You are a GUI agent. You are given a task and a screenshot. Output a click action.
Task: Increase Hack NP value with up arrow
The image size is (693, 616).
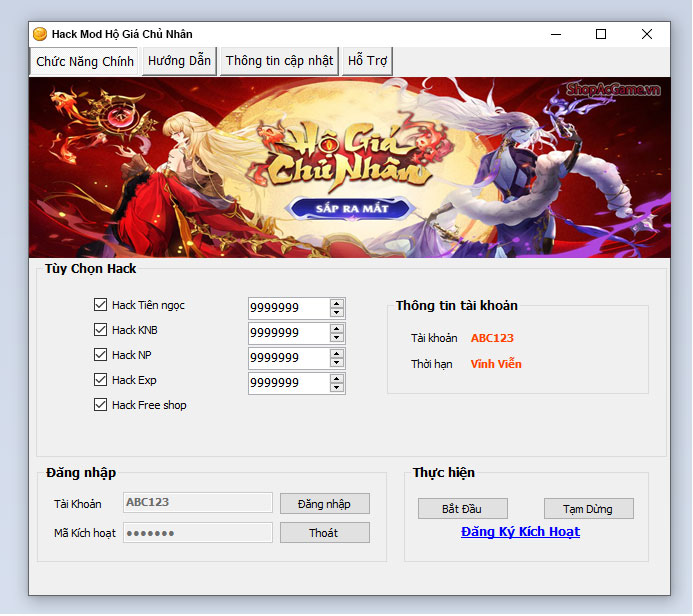click(337, 354)
